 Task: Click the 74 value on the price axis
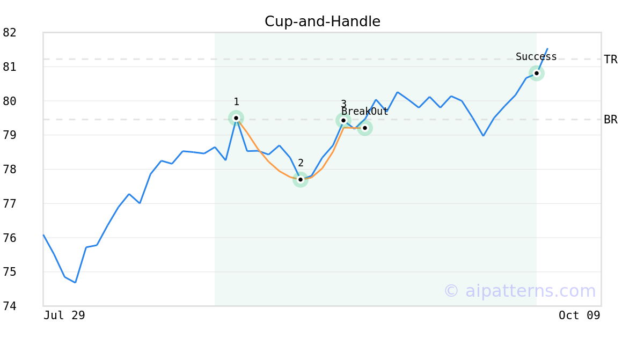pos(10,306)
